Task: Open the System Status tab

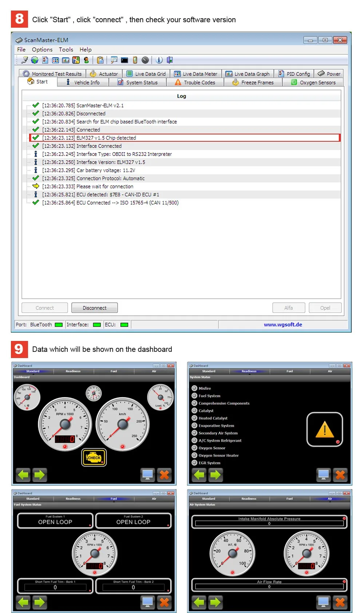Action: (138, 82)
